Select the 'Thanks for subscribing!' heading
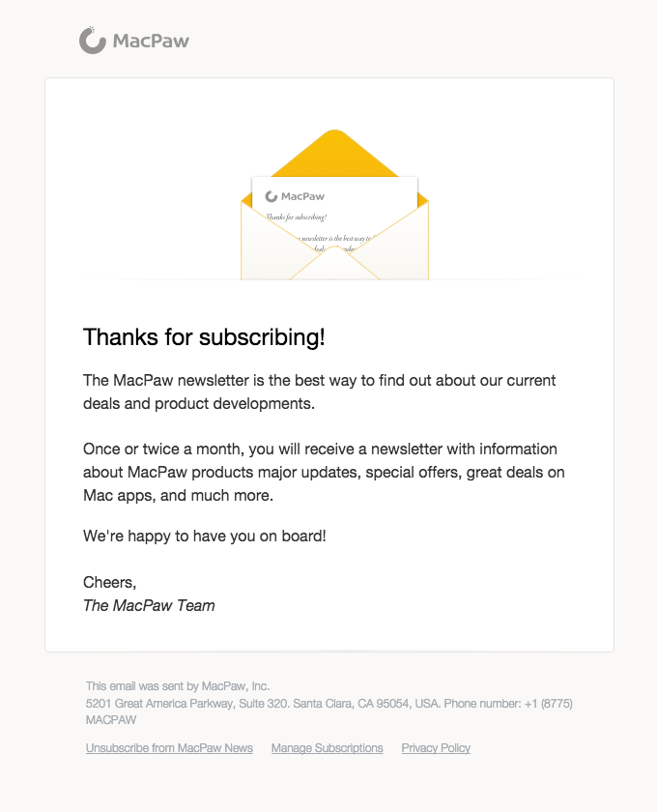The width and height of the screenshot is (657, 812). [204, 337]
